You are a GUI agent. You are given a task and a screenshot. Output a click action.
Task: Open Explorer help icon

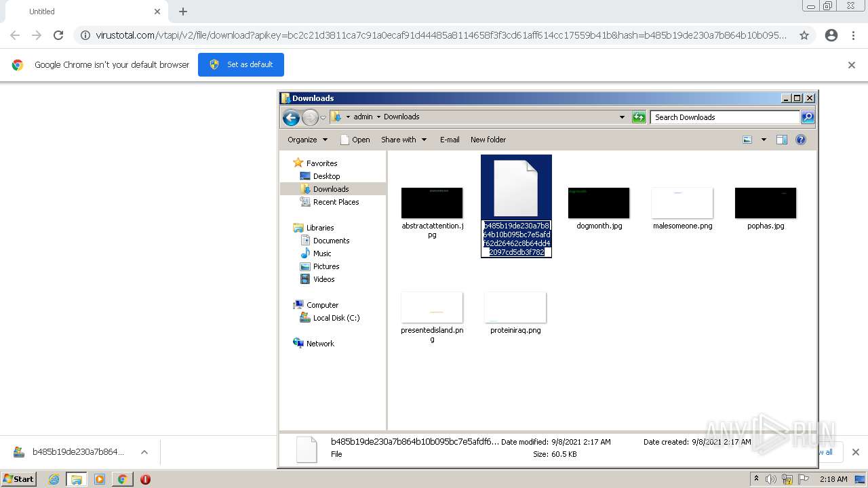click(x=801, y=140)
